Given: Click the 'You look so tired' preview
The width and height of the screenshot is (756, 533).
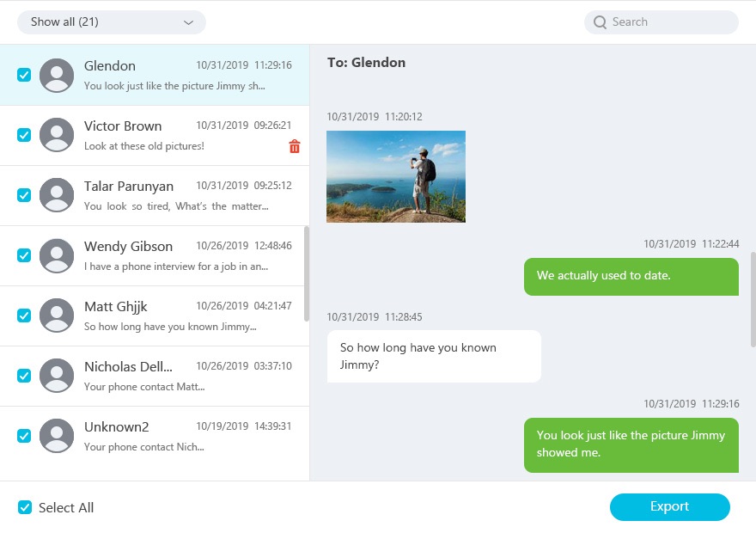Looking at the screenshot, I should tap(176, 206).
